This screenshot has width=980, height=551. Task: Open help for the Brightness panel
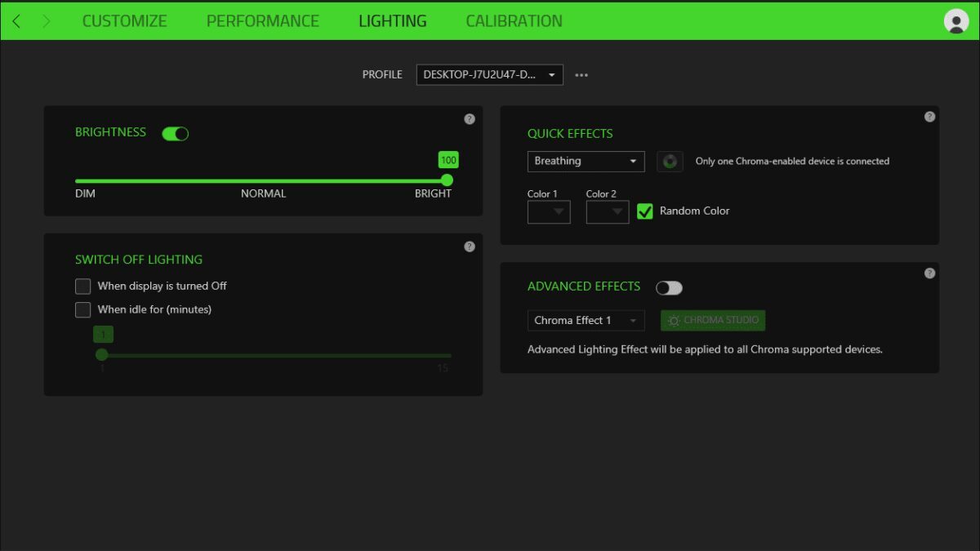(x=470, y=119)
